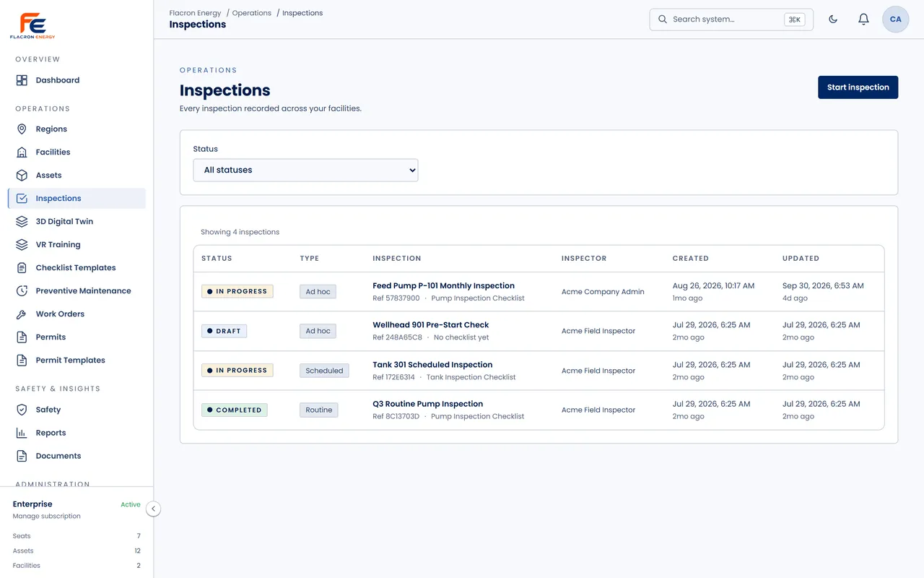Click the Work Orders wrench icon
This screenshot has width=924, height=578.
pos(22,314)
